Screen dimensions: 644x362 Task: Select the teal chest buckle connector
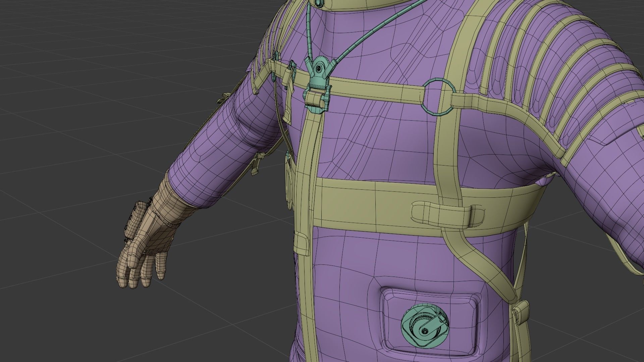coord(319,84)
